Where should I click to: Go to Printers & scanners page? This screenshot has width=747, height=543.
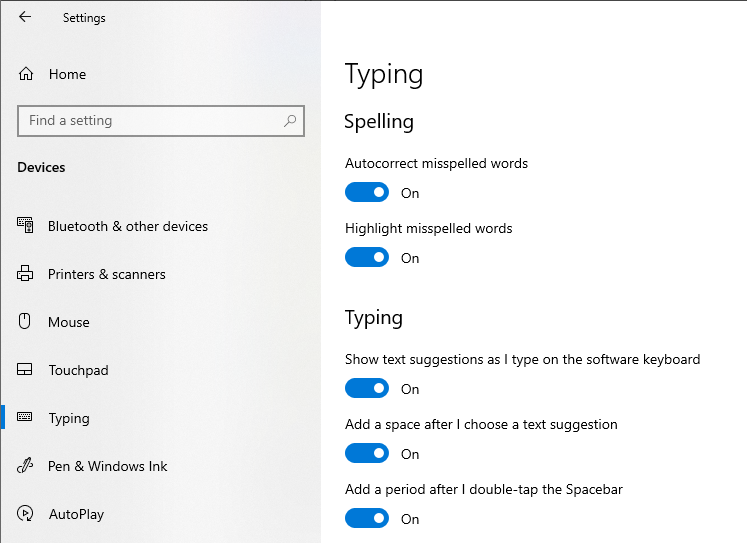pos(107,274)
